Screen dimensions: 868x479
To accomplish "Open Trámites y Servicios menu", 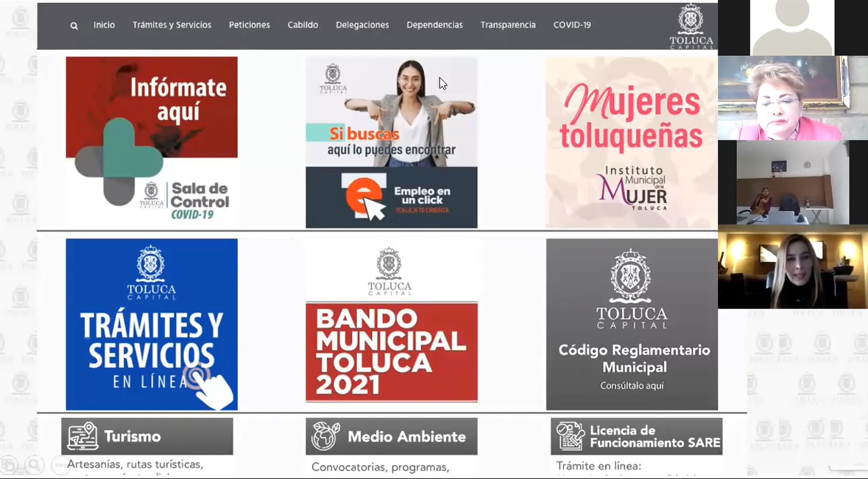I will point(172,25).
